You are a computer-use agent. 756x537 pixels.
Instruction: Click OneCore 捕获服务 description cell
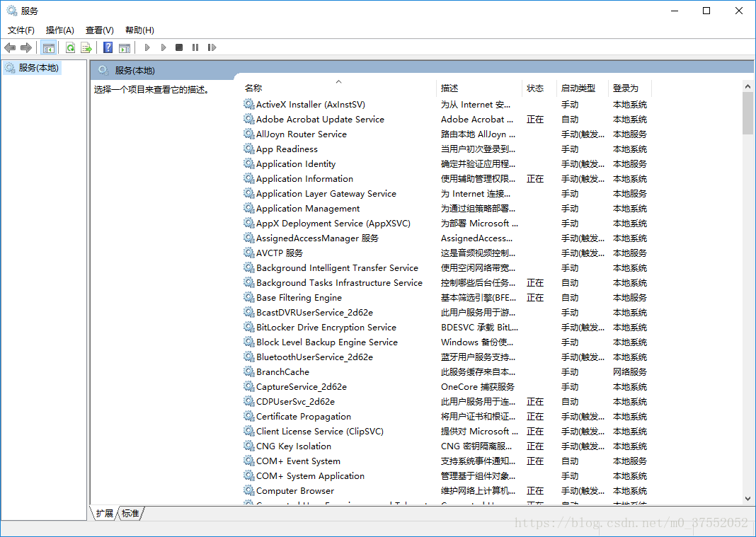477,386
